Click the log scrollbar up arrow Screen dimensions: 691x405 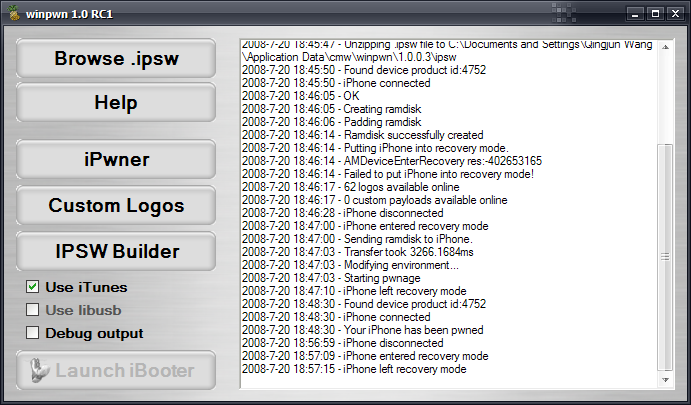pyautogui.click(x=665, y=47)
